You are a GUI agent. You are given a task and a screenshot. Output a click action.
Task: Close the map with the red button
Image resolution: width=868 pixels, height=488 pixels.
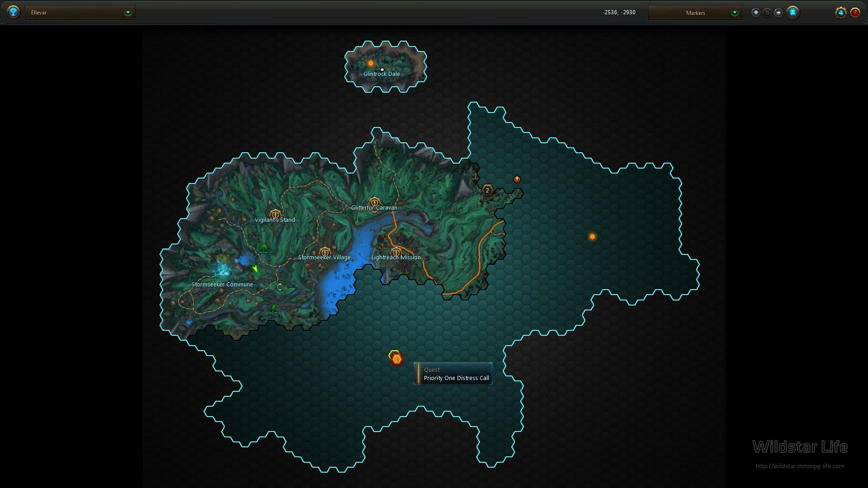855,13
